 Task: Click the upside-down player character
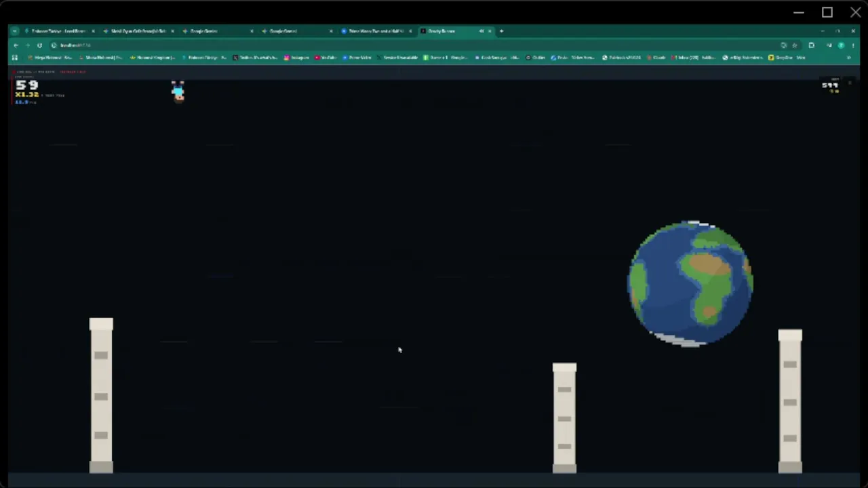click(x=178, y=91)
